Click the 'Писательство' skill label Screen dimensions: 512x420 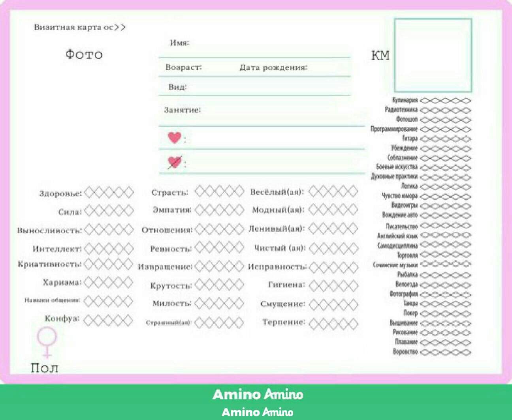(402, 226)
